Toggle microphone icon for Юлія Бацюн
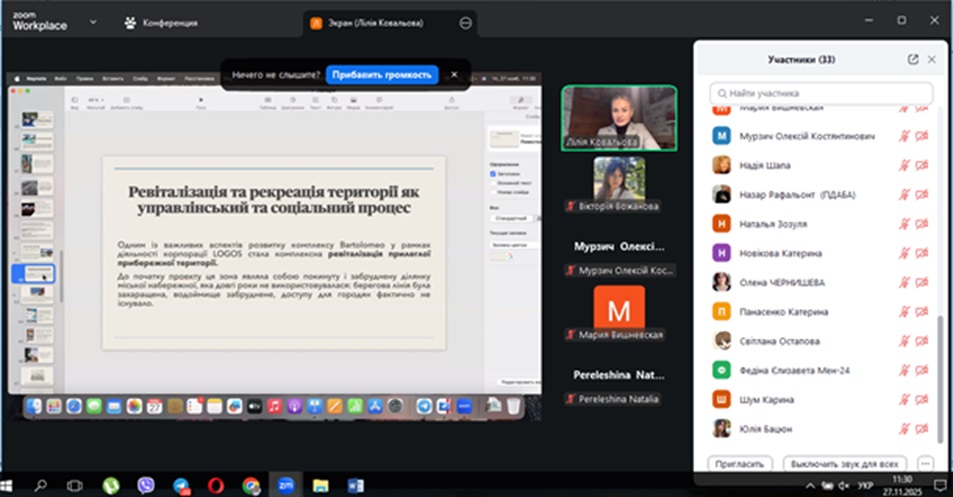 click(x=905, y=428)
